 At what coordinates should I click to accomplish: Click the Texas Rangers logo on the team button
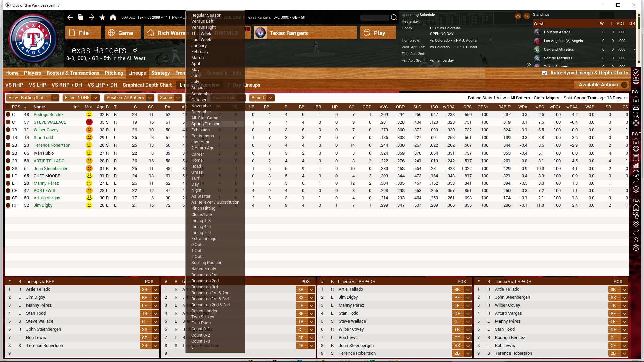[261, 33]
